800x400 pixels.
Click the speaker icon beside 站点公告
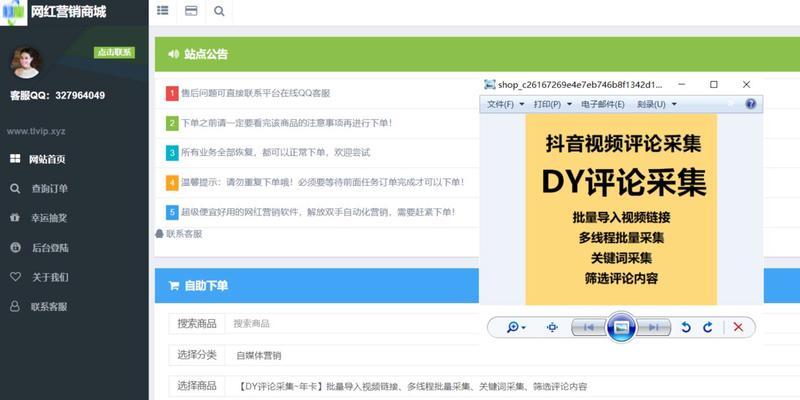[x=173, y=54]
